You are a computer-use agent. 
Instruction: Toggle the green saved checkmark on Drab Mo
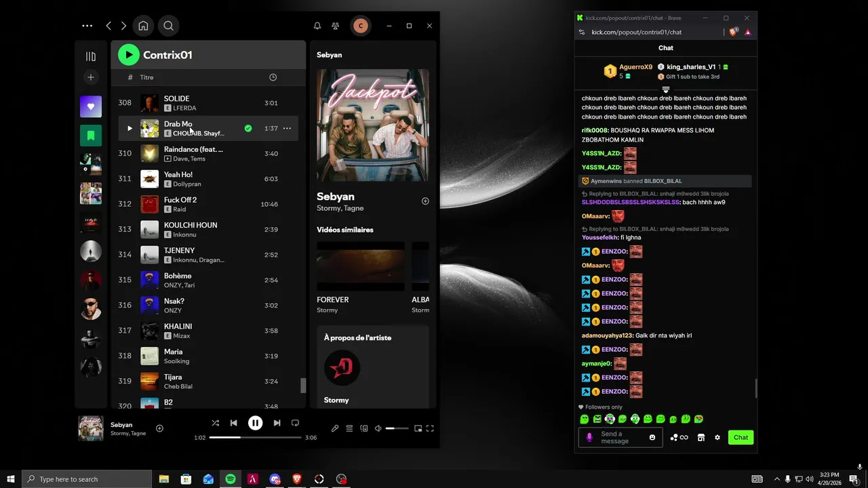click(x=248, y=128)
